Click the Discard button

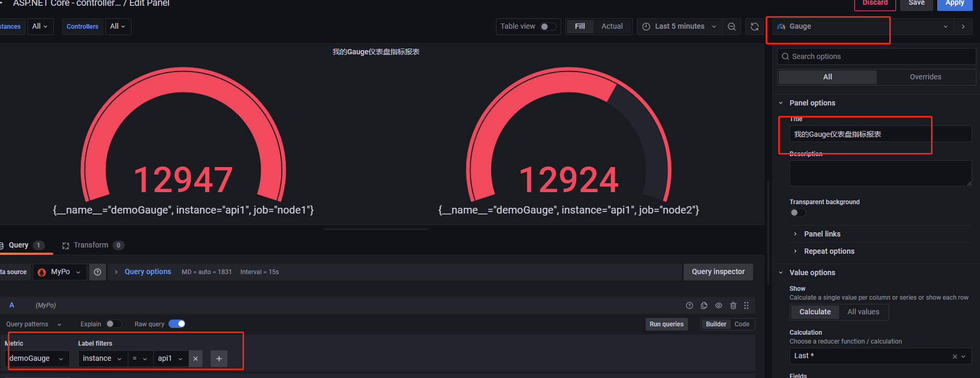pyautogui.click(x=875, y=4)
